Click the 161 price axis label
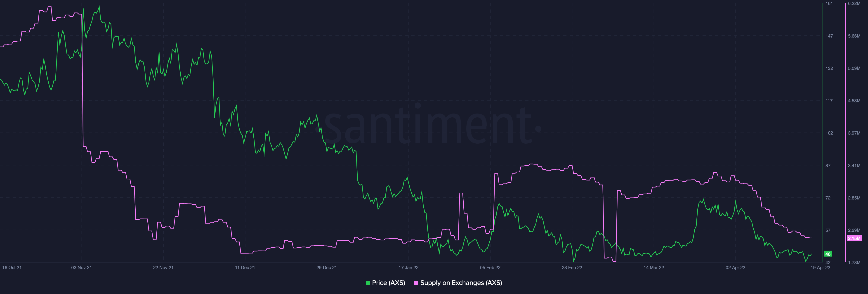868x294 pixels. coord(829,3)
